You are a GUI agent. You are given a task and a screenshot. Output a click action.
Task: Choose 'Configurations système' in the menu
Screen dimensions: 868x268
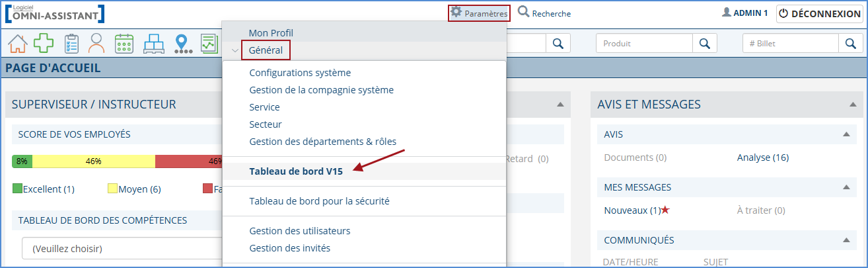(x=300, y=73)
